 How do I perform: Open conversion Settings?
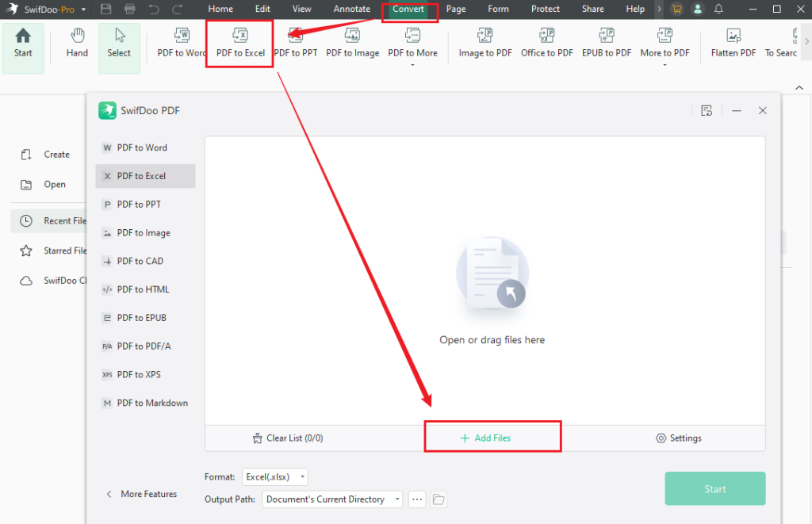(x=679, y=438)
